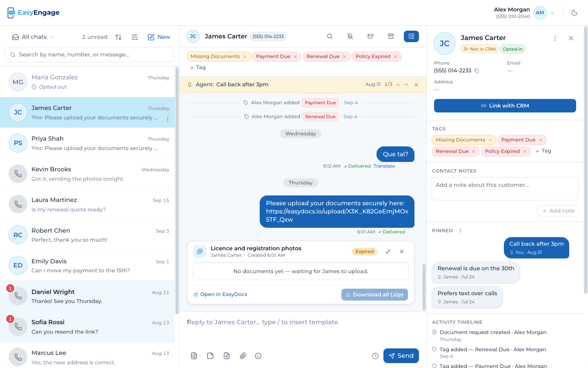Screen dimensions: 588x368
Task: Open contact panel three-dot menu
Action: [555, 38]
